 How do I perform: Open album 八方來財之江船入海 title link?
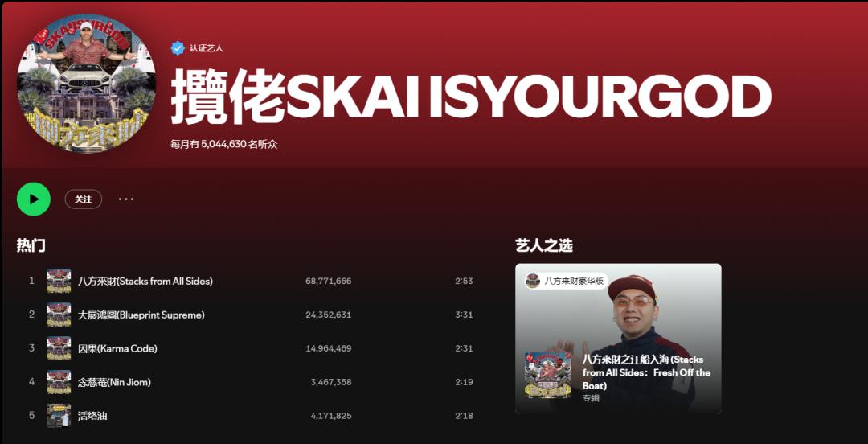tap(646, 372)
